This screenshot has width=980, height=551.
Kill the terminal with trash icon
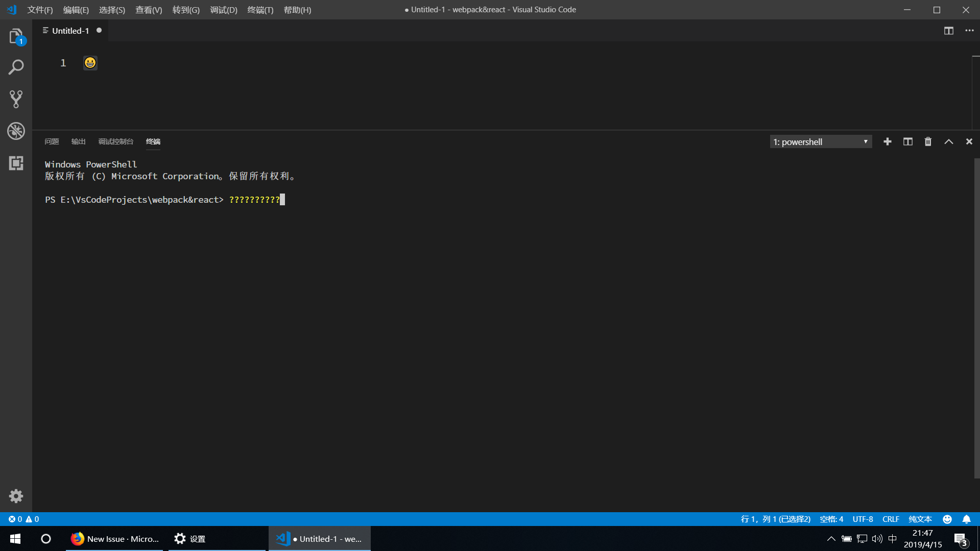click(x=928, y=141)
